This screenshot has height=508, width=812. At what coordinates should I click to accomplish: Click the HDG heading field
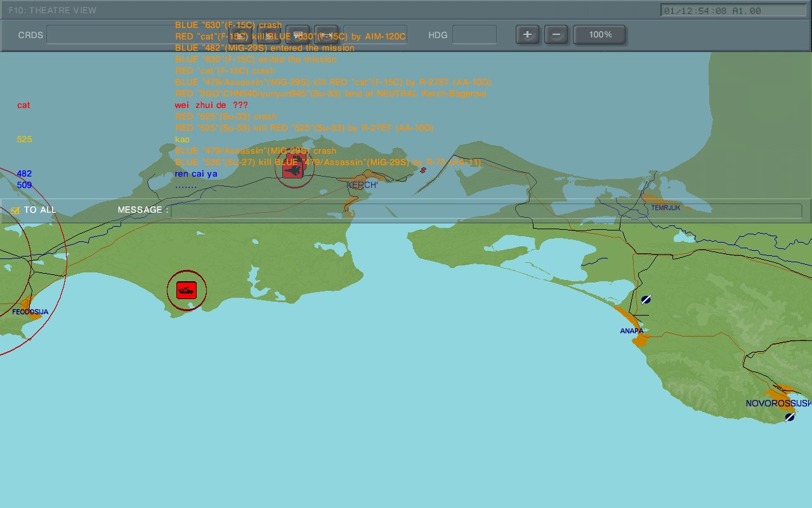click(x=475, y=35)
